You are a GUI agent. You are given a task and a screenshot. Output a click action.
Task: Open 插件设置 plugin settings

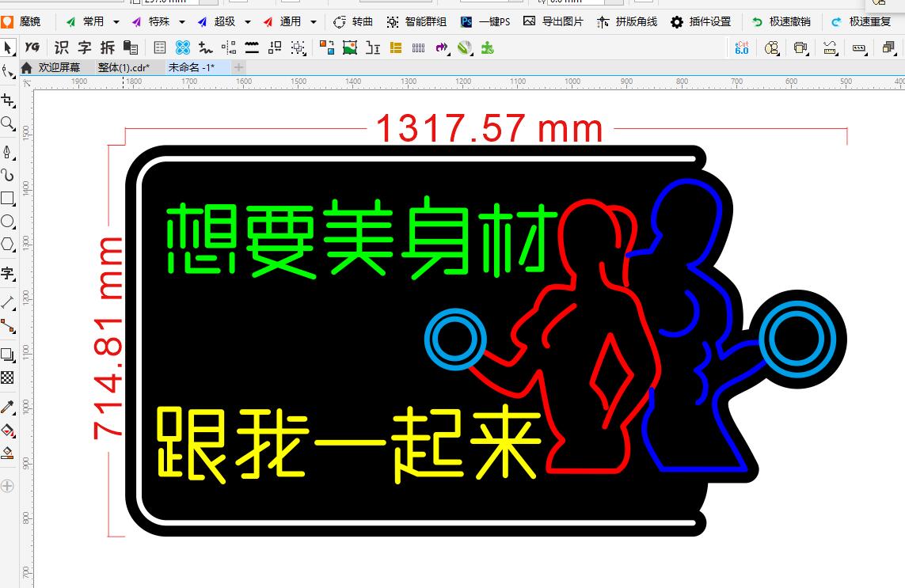(x=701, y=21)
